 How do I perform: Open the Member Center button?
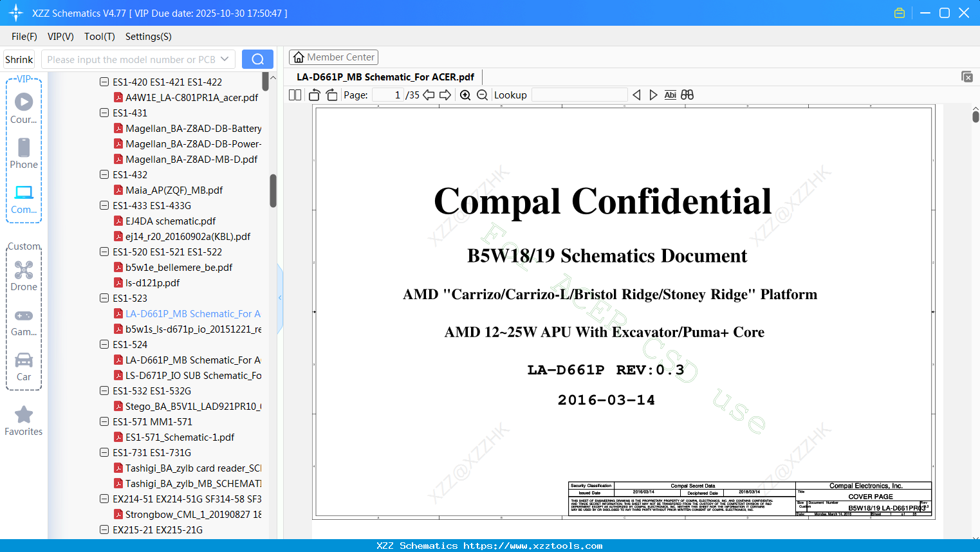[x=333, y=57]
